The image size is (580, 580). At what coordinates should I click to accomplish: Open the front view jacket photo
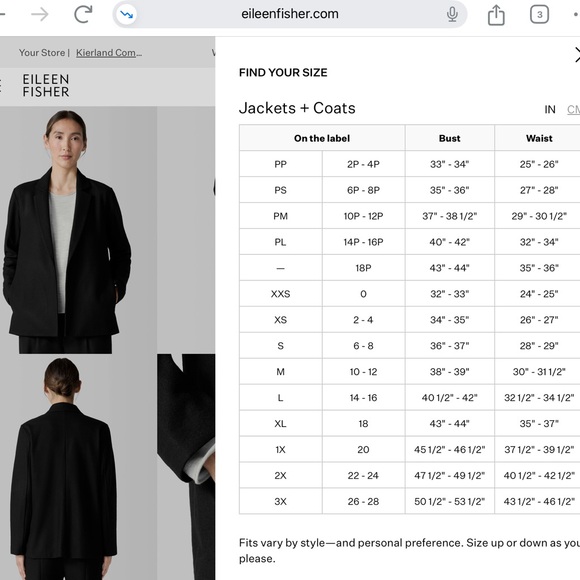78,230
